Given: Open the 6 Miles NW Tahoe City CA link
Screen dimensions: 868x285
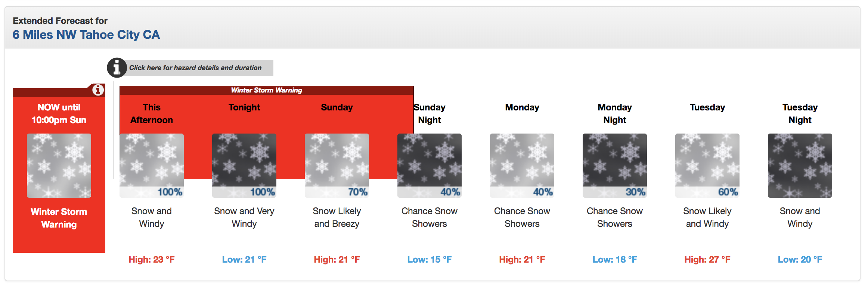Looking at the screenshot, I should [x=86, y=35].
